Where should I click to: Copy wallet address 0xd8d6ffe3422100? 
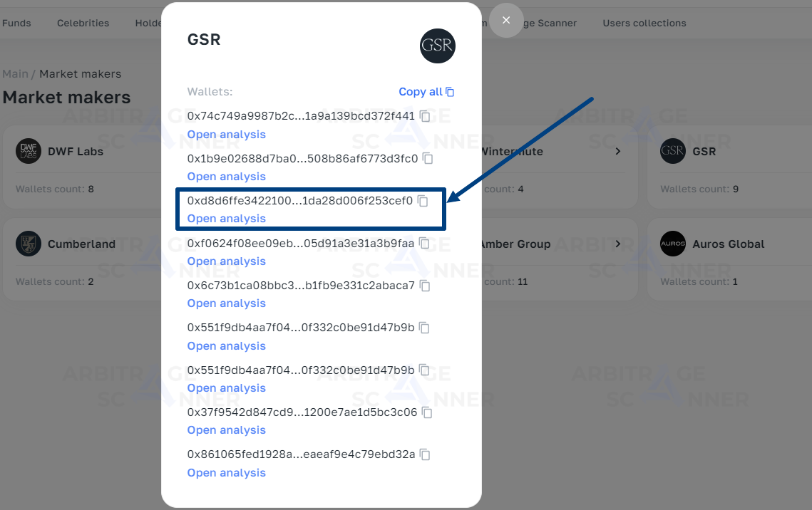click(x=423, y=201)
